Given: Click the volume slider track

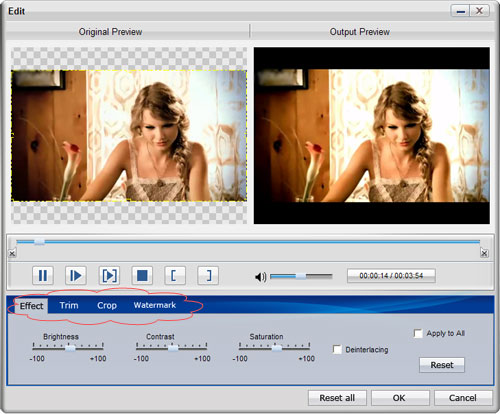Looking at the screenshot, I should click(x=301, y=276).
